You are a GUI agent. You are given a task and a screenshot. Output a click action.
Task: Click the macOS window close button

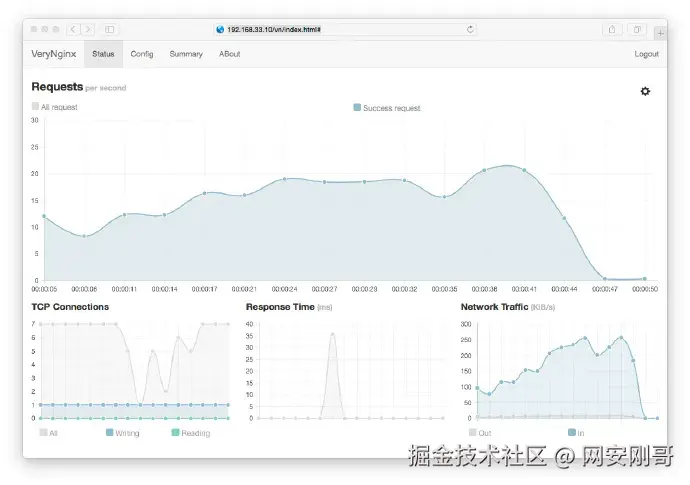coord(34,29)
